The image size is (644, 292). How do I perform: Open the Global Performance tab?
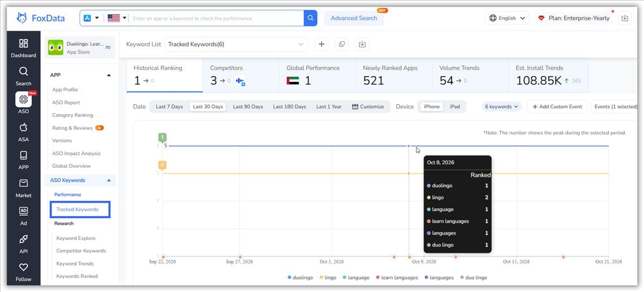tap(317, 76)
